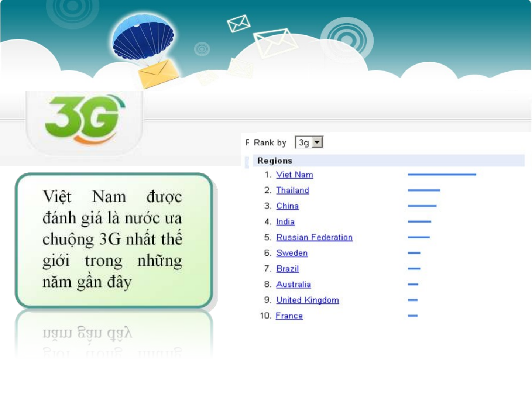Click the blue bar next to Viet Nam
Screen dimensions: 532x399
coord(442,175)
